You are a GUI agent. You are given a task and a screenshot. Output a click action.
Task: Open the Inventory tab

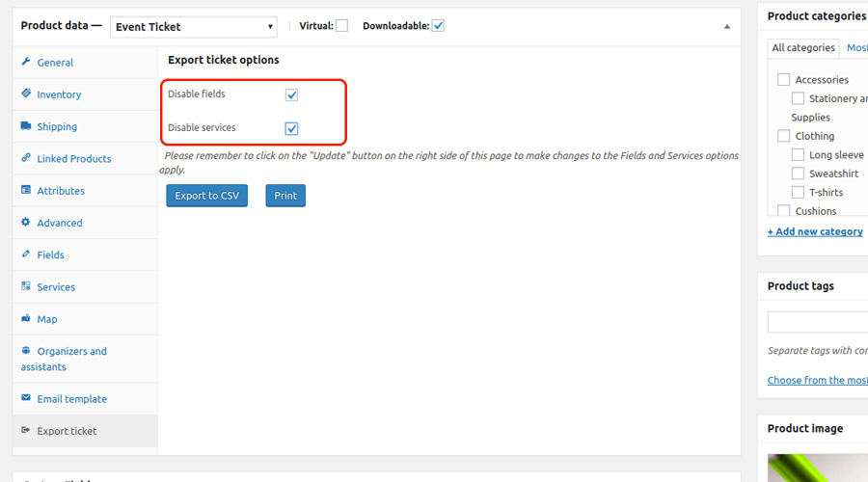click(85, 94)
